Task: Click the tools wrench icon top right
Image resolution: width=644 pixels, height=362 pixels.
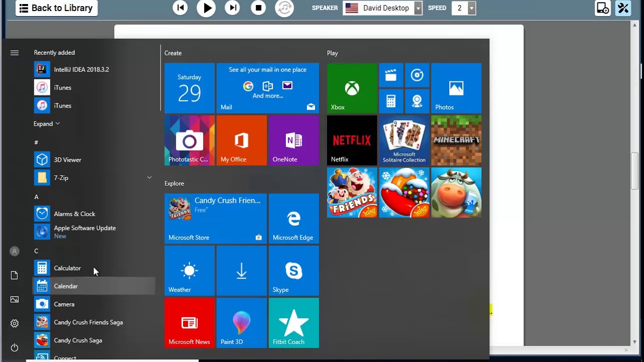Action: tap(623, 8)
